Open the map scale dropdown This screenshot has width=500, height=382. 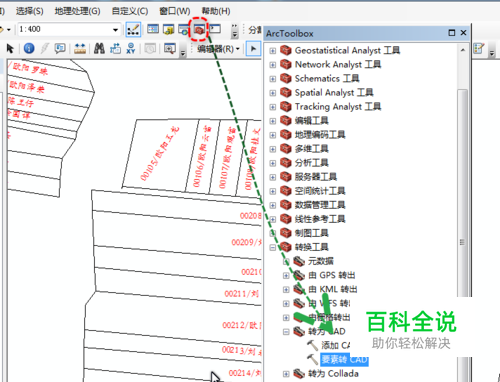tap(115, 30)
